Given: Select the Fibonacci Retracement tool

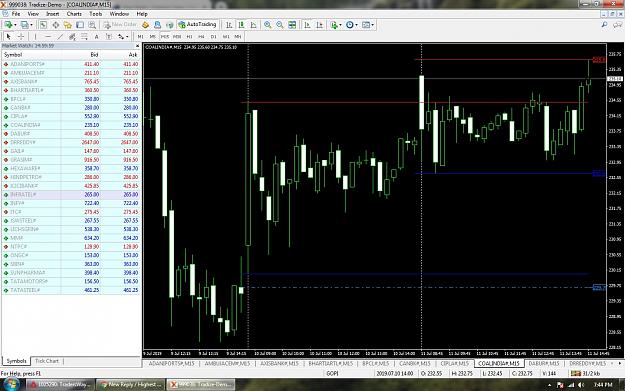Looking at the screenshot, I should tap(85, 37).
